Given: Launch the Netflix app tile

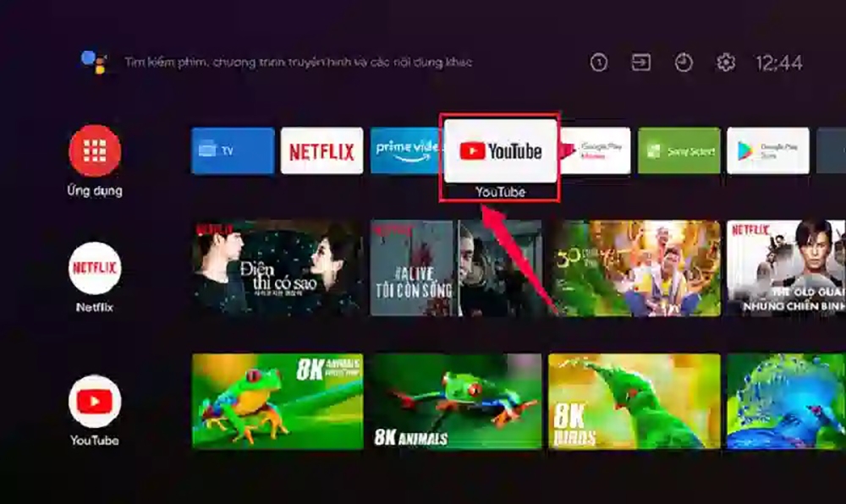Looking at the screenshot, I should [321, 151].
